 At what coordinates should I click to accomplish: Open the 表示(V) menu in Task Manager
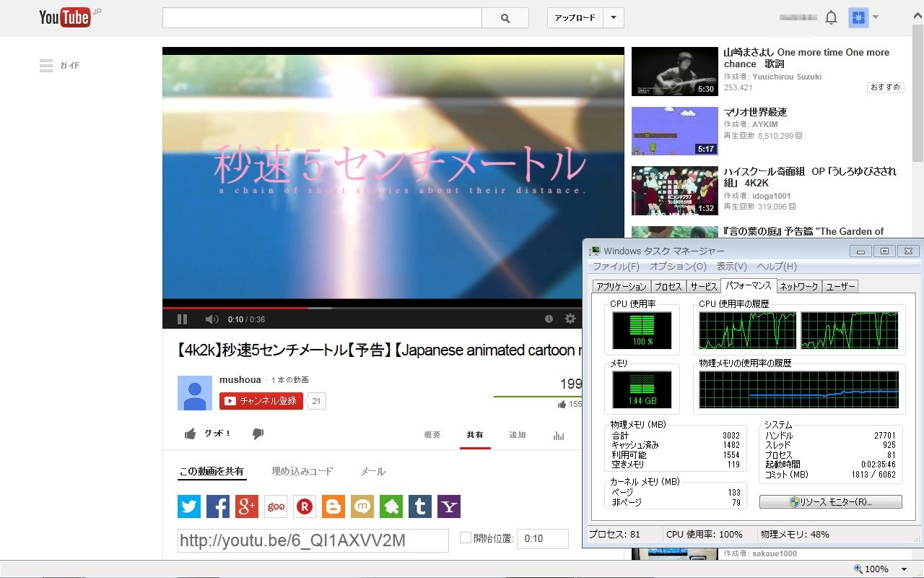pos(731,267)
